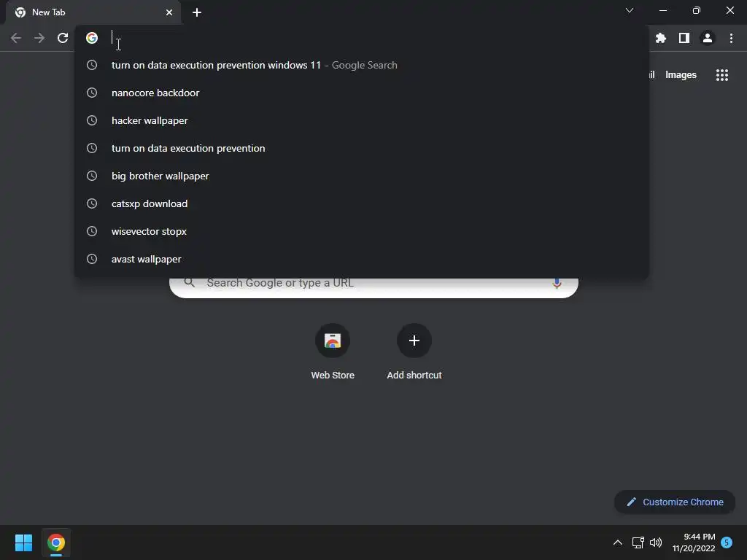Viewport: 747px width, 560px height.
Task: Open a new tab with plus button
Action: coord(197,12)
